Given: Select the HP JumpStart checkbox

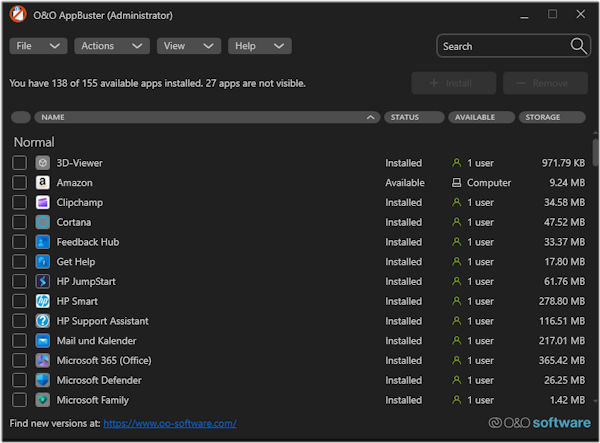Looking at the screenshot, I should pos(20,282).
